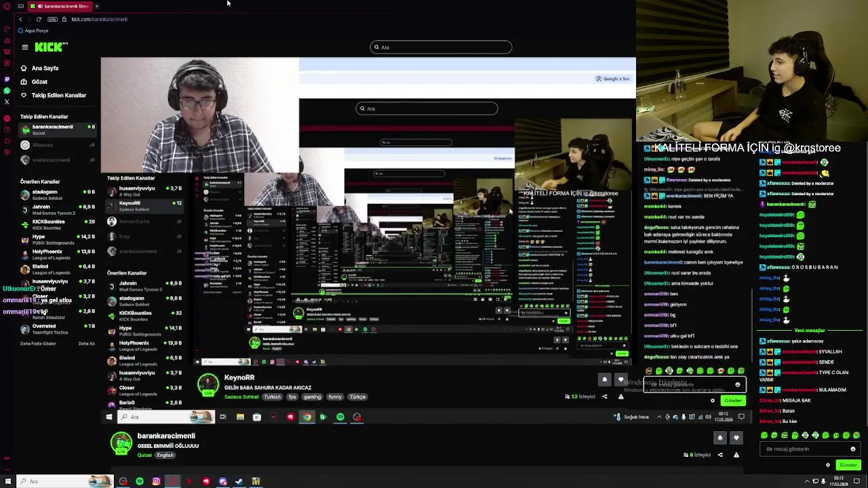Click the Turkish tag under KeynoRR
Viewport: 868px width, 488px height.
click(272, 397)
